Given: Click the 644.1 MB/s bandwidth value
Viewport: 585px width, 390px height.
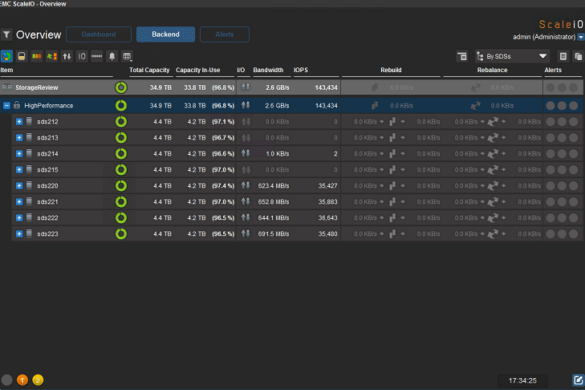Looking at the screenshot, I should point(273,218).
